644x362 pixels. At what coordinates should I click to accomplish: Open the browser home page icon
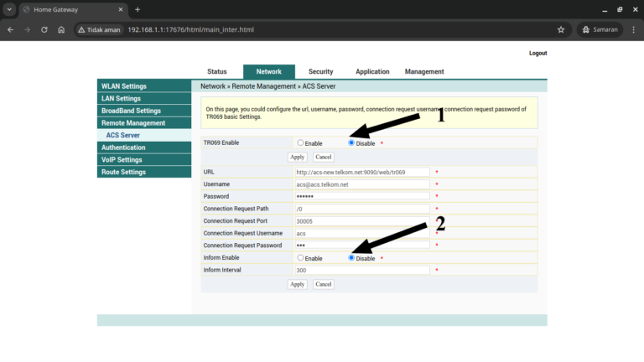pos(61,29)
